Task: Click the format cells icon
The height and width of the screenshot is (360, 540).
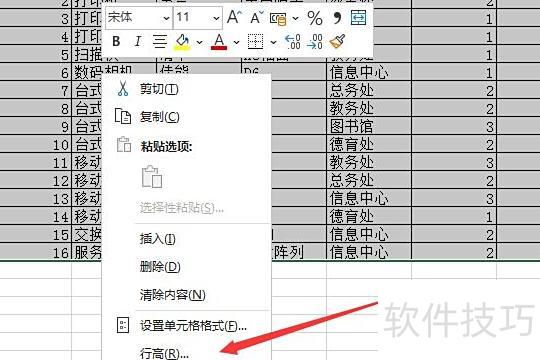Action: click(123, 325)
